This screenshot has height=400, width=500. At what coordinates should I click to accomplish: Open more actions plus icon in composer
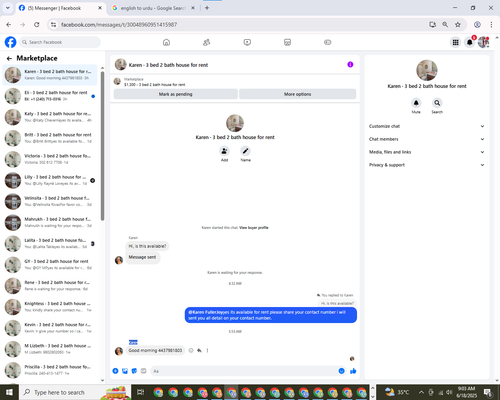pyautogui.click(x=115, y=371)
